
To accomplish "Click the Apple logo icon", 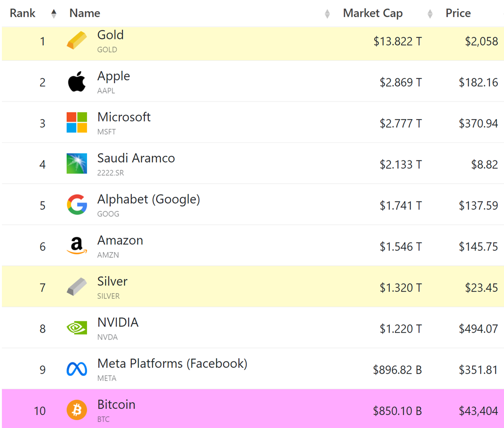I will 77,82.
